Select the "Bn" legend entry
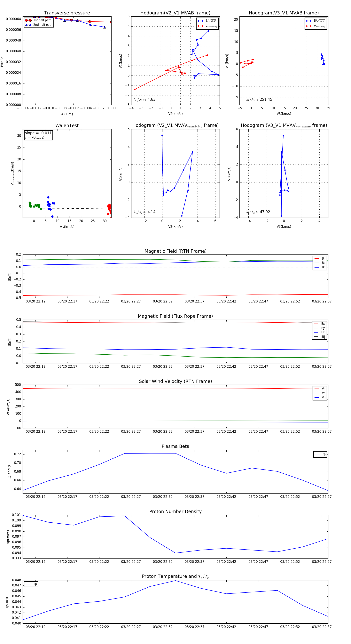351x644 pixels. pyautogui.click(x=320, y=267)
